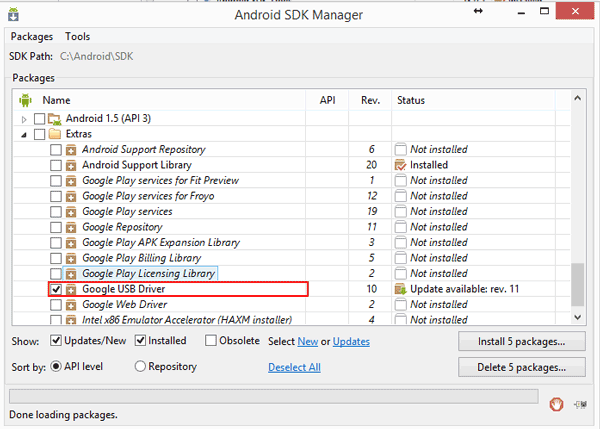Open the log window icon at bottom right
The image size is (600, 429).
(x=580, y=404)
